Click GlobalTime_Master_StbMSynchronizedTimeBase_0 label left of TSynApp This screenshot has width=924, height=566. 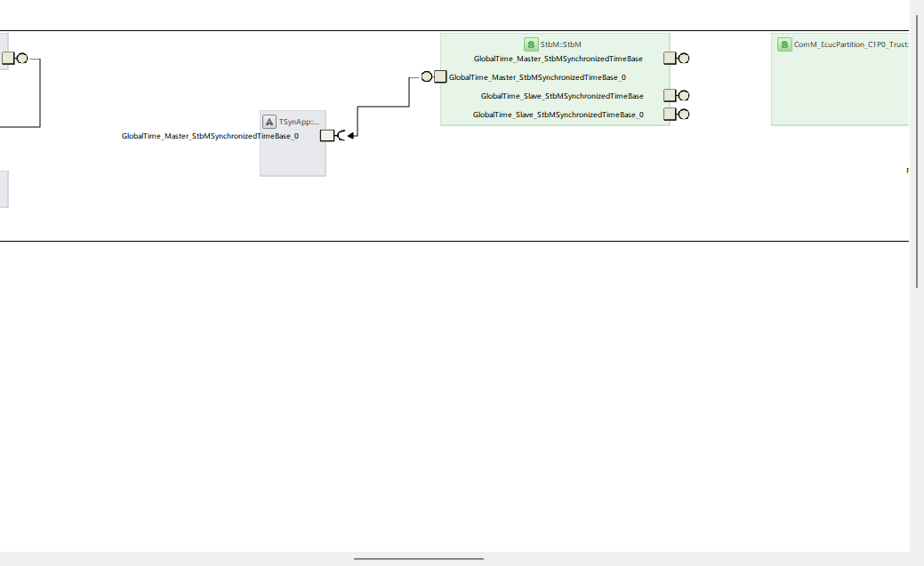pos(210,136)
